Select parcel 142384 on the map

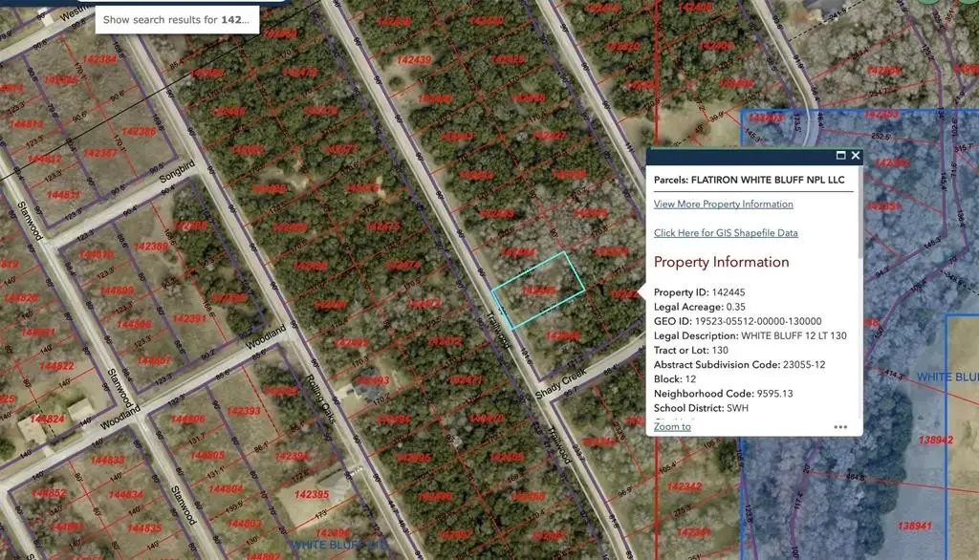(99, 59)
